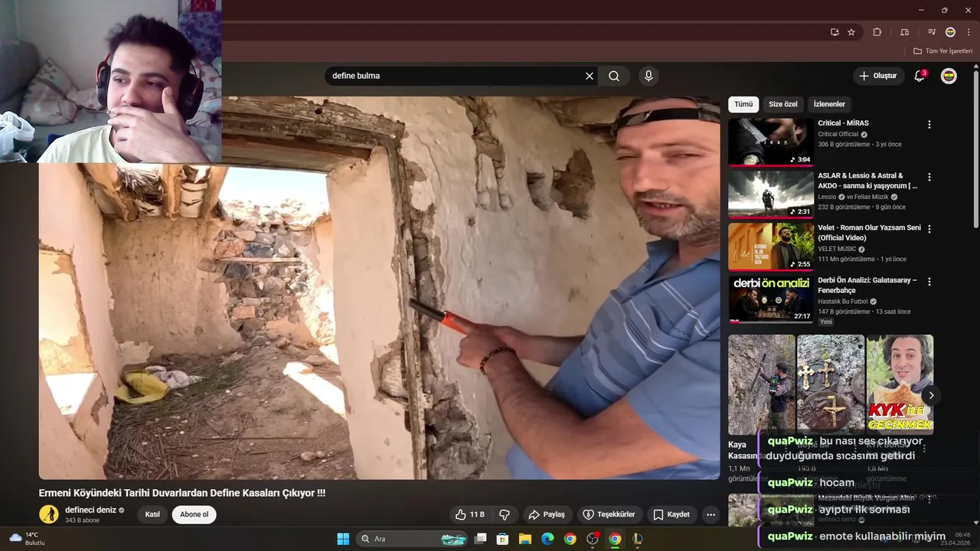Share the video with Paylaş
The height and width of the screenshot is (551, 980).
click(x=547, y=514)
